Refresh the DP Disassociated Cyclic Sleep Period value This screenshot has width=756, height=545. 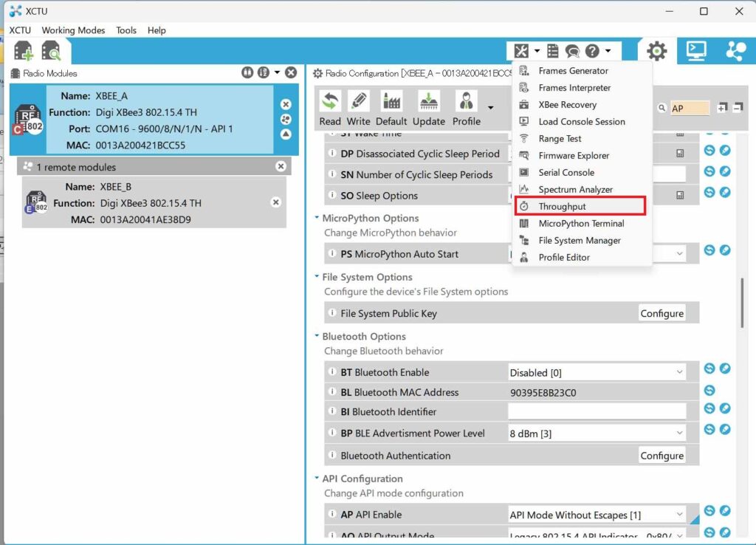coord(709,151)
